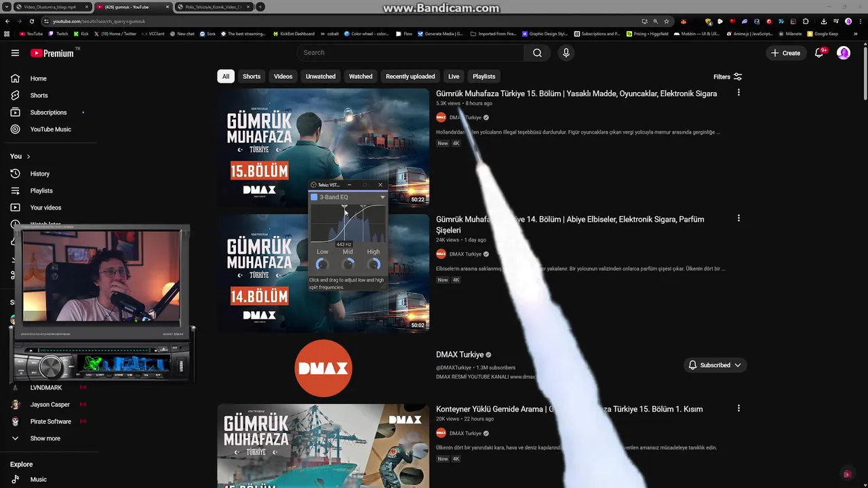
Task: Open the 3-Band EQ preset dropdown arrow
Action: 382,197
